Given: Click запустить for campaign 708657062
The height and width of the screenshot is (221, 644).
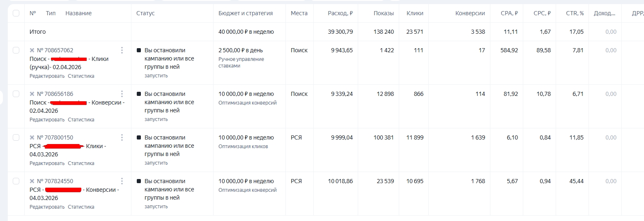Looking at the screenshot, I should [156, 76].
